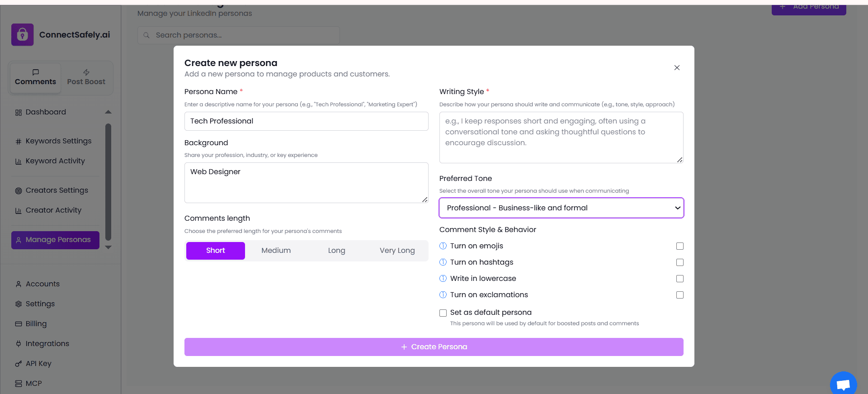Viewport: 868px width, 394px height.
Task: Open Accounts using the person icon
Action: pos(18,284)
